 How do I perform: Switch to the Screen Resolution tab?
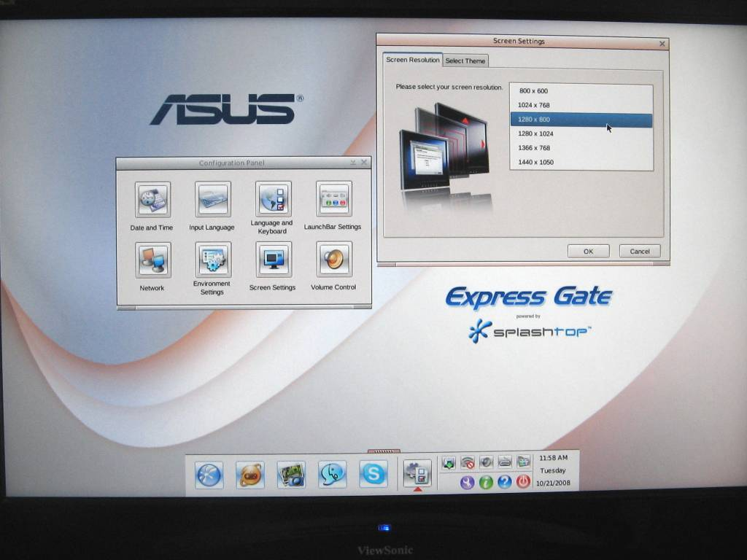click(413, 60)
